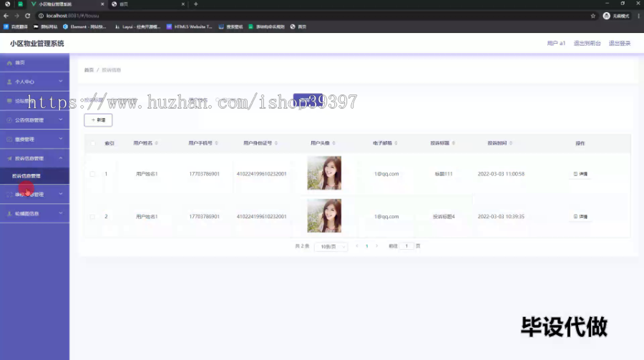The image size is (644, 360).
Task: Click the user avatar thumbnail in row 1
Action: [324, 173]
